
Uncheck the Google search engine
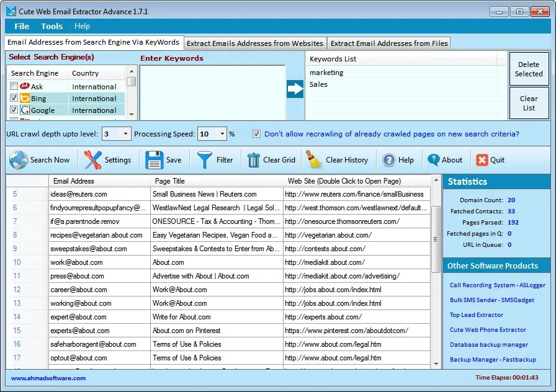15,110
